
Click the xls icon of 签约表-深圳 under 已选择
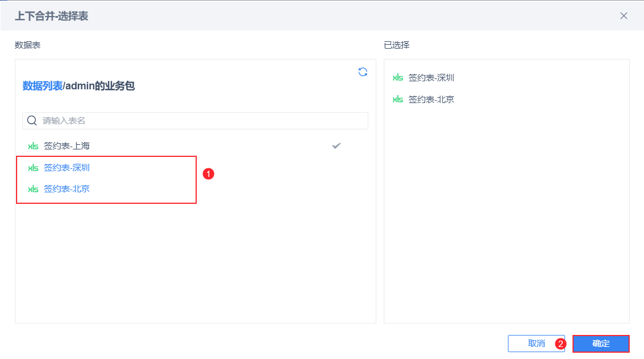(x=397, y=78)
